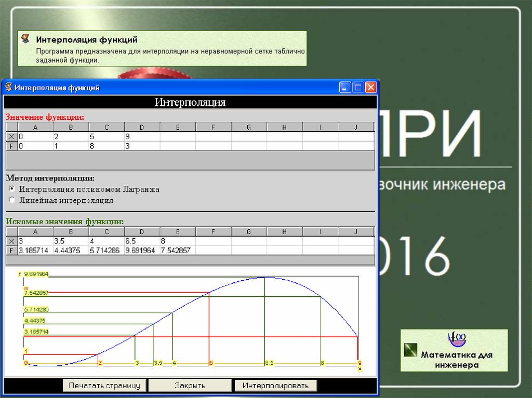Close the Интерполяция функций window
532x398 pixels.
(x=370, y=87)
